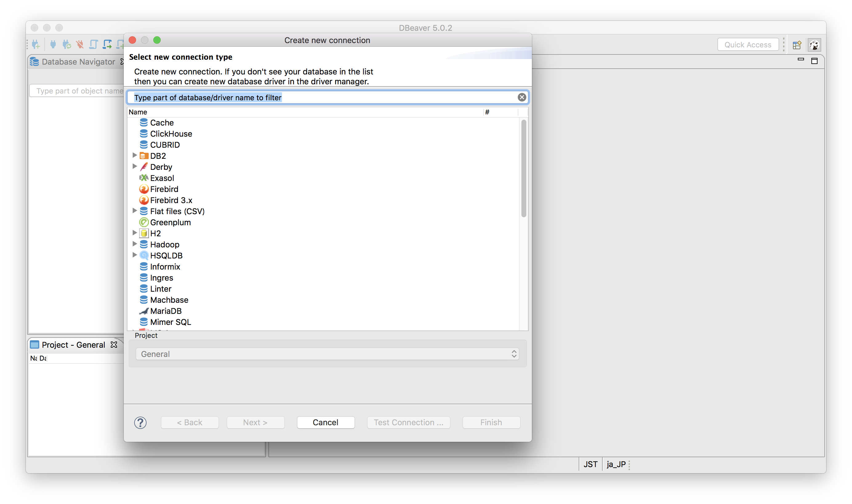The height and width of the screenshot is (504, 852).
Task: Select Informix in the driver list
Action: pyautogui.click(x=165, y=266)
